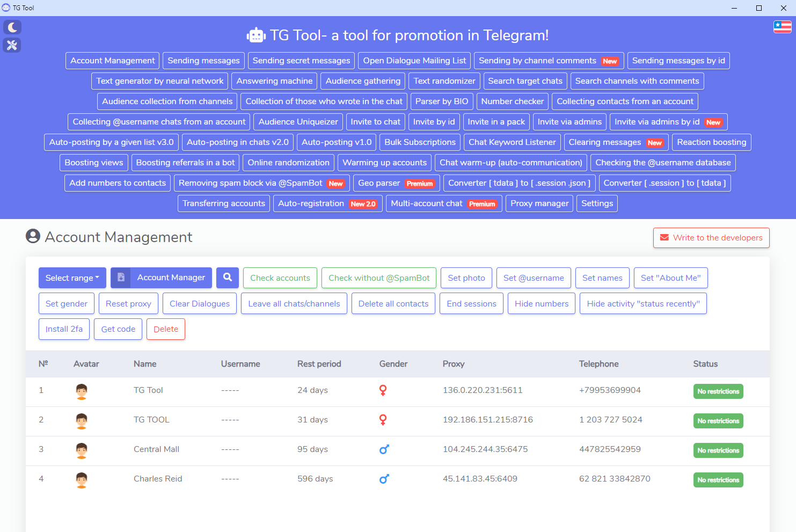This screenshot has width=796, height=532.
Task: Open Sending messages section
Action: click(x=203, y=61)
